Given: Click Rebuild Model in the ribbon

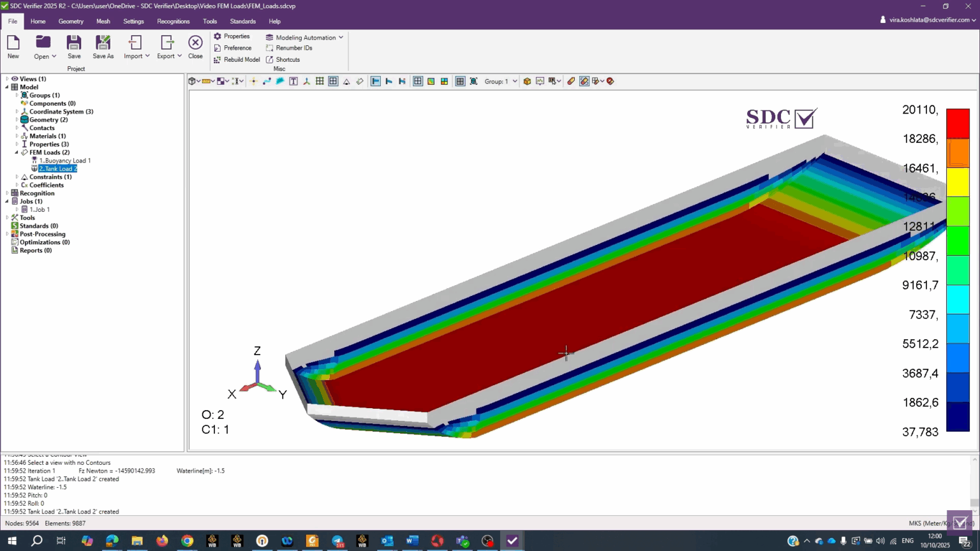Looking at the screenshot, I should [237, 59].
